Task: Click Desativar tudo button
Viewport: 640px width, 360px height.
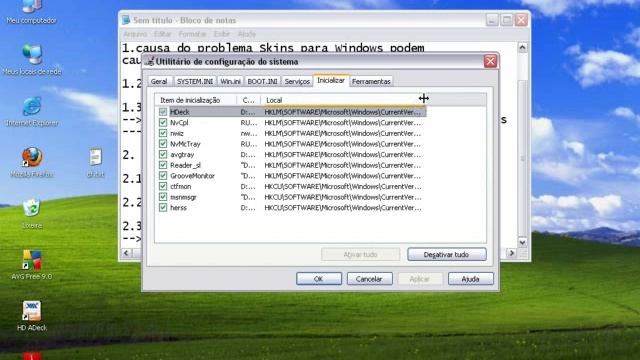Action: (x=447, y=254)
